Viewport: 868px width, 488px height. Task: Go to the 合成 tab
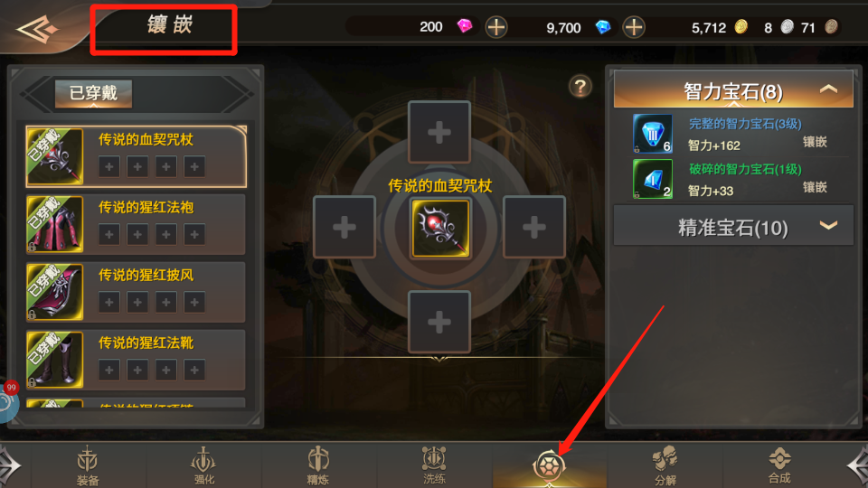(x=779, y=466)
